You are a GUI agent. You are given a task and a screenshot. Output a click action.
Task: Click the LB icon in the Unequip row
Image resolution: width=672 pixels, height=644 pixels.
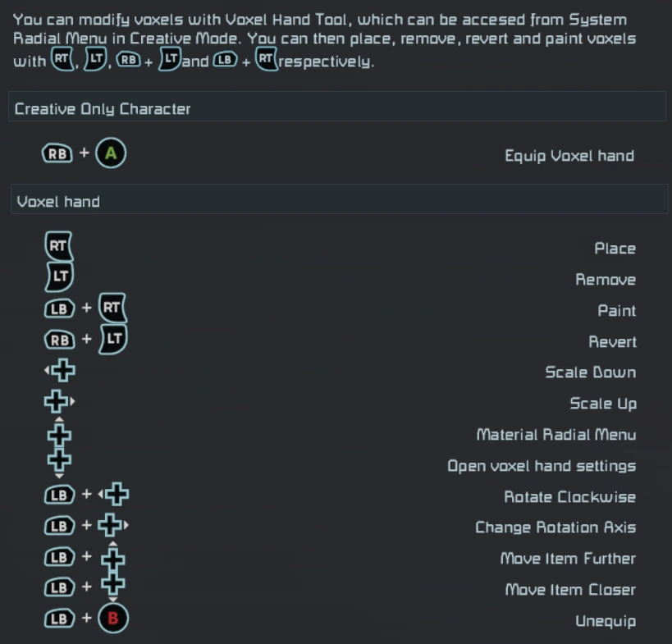[x=58, y=619]
